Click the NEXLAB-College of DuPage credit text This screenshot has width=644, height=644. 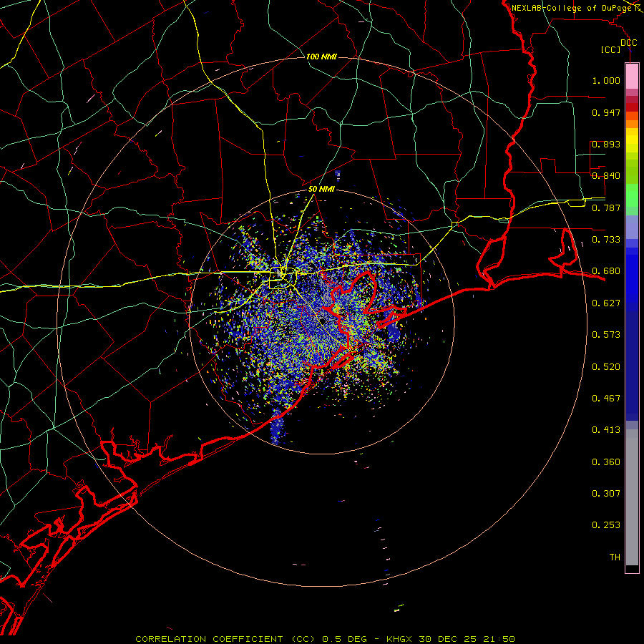click(x=571, y=8)
